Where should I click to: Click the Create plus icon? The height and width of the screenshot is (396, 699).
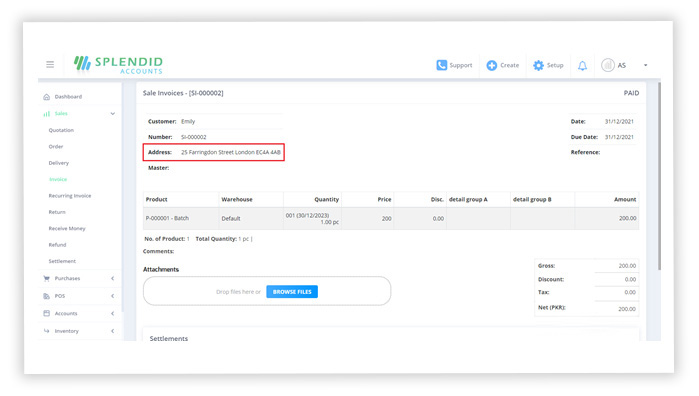[492, 65]
